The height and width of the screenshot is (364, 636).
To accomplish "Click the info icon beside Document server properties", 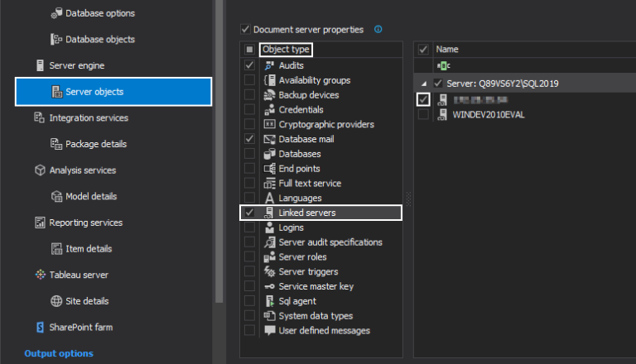I will 378,30.
